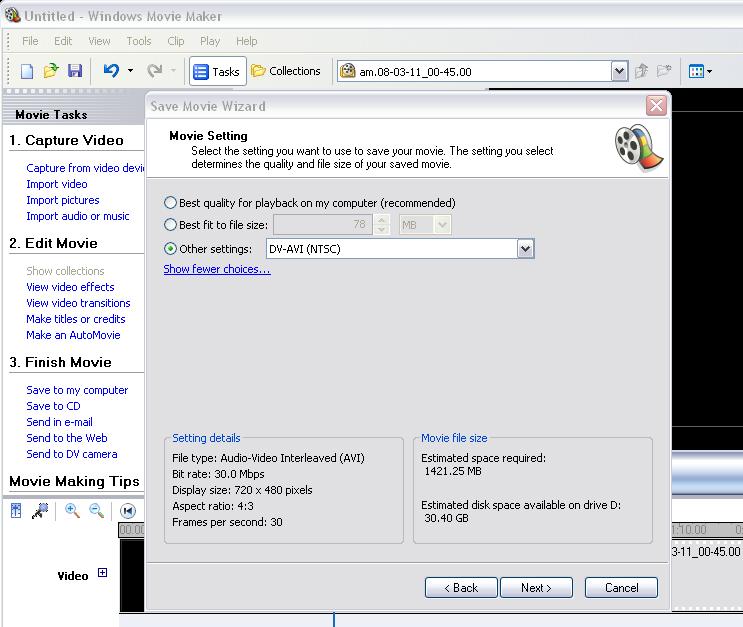
Task: Click the Narrate Timeline microphone icon
Action: point(40,510)
